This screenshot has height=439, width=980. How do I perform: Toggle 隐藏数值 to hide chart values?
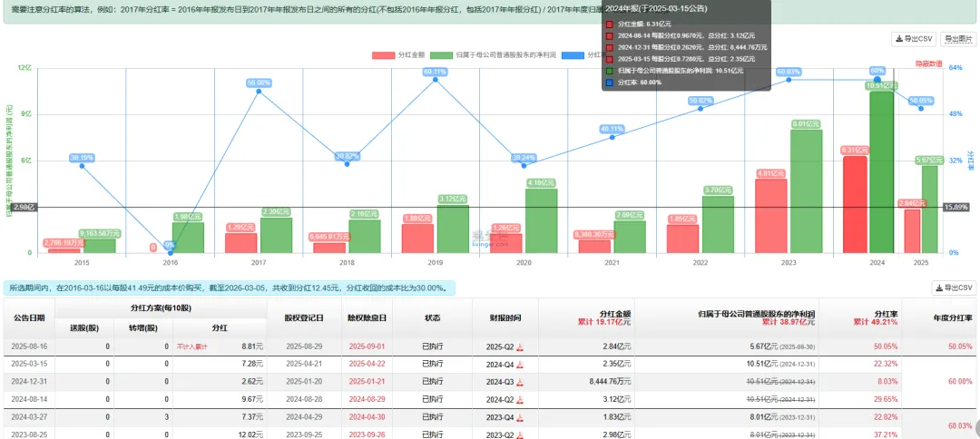929,63
